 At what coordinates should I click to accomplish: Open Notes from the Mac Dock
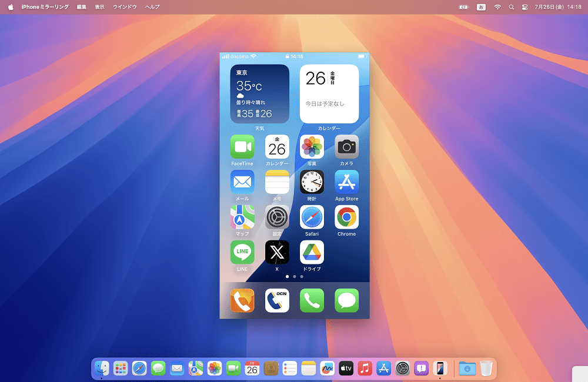[x=309, y=368]
